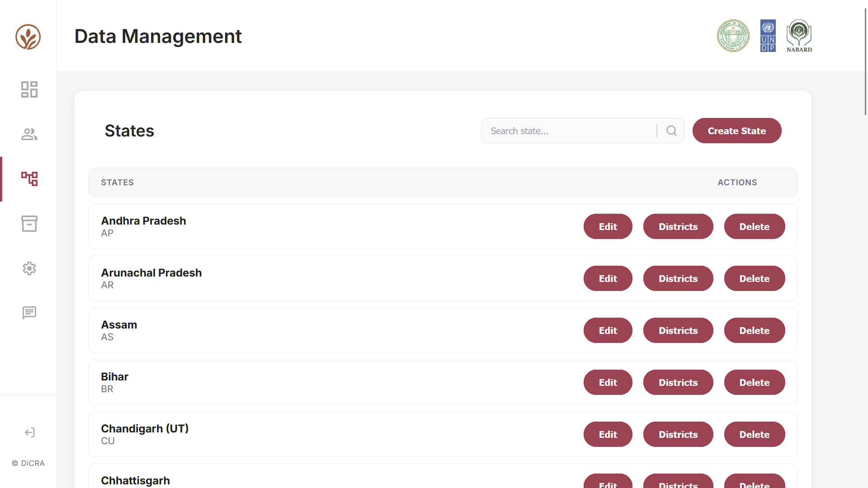868x488 pixels.
Task: Select the data hierarchy icon in sidebar
Action: pyautogui.click(x=29, y=179)
